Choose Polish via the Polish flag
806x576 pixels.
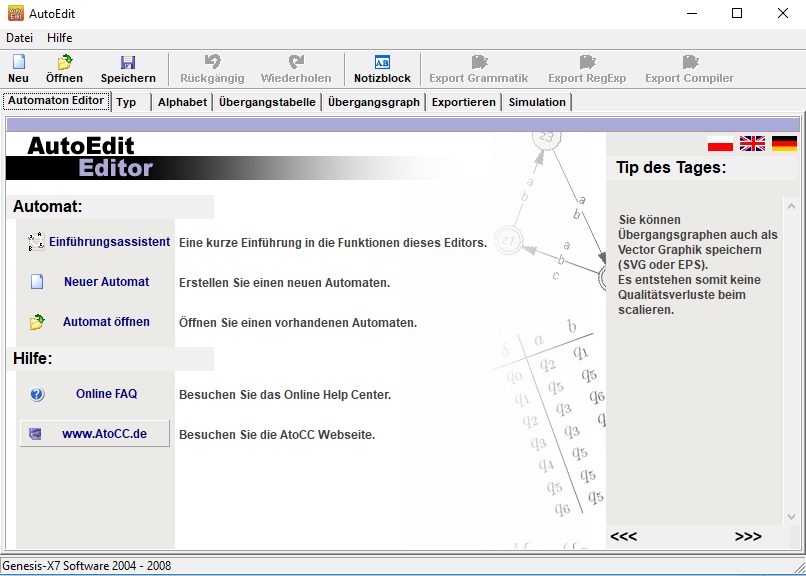(x=720, y=142)
